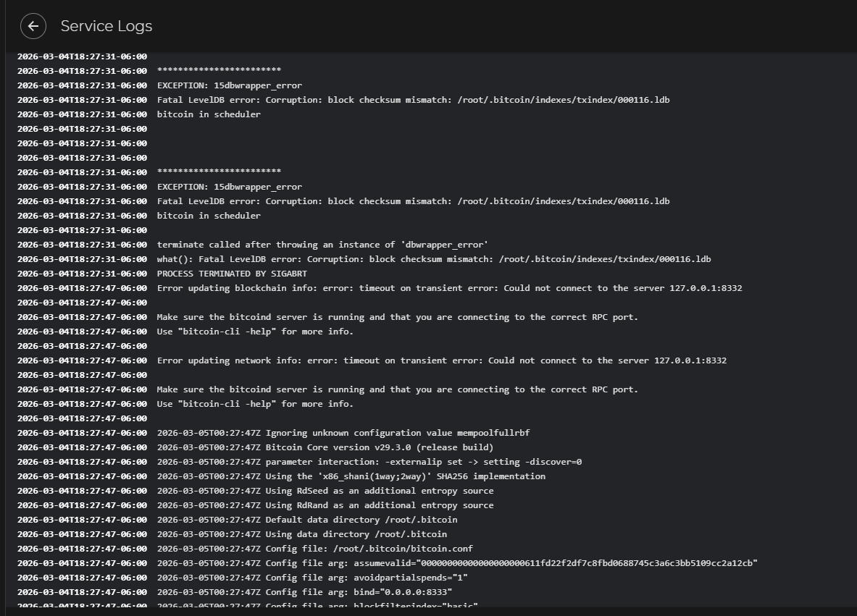Click the 'Error updating blockchain info' log line

click(449, 288)
